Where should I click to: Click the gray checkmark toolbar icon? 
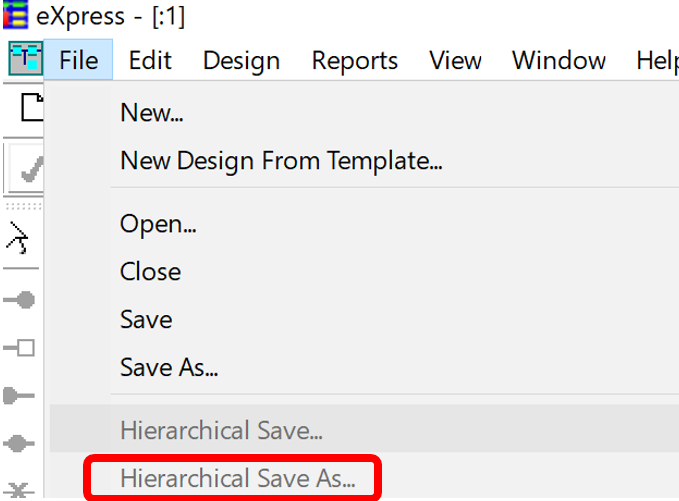[31, 169]
